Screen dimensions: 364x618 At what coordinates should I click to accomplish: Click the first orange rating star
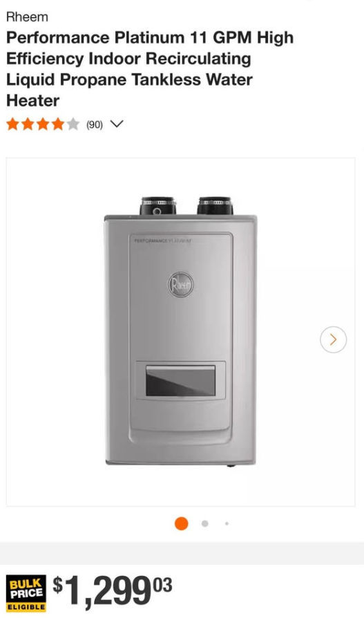tap(13, 125)
